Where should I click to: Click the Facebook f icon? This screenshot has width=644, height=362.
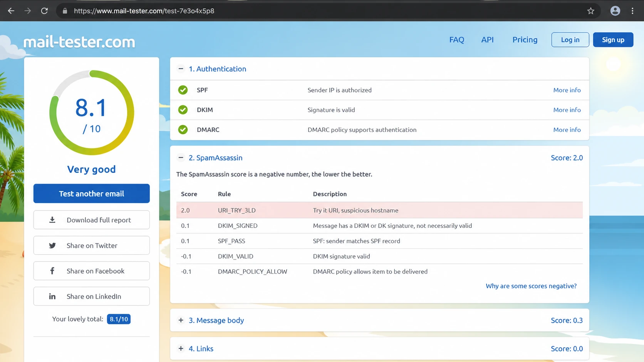coord(52,271)
